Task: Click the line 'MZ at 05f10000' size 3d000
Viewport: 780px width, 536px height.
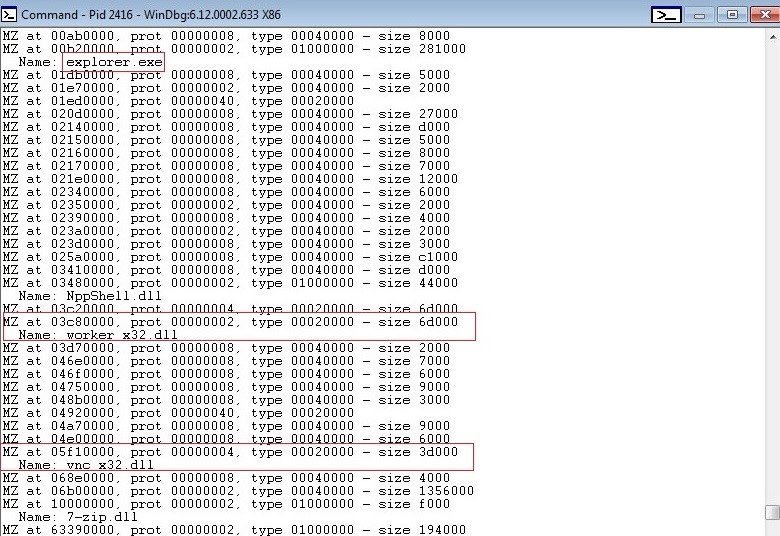Action: coord(230,452)
